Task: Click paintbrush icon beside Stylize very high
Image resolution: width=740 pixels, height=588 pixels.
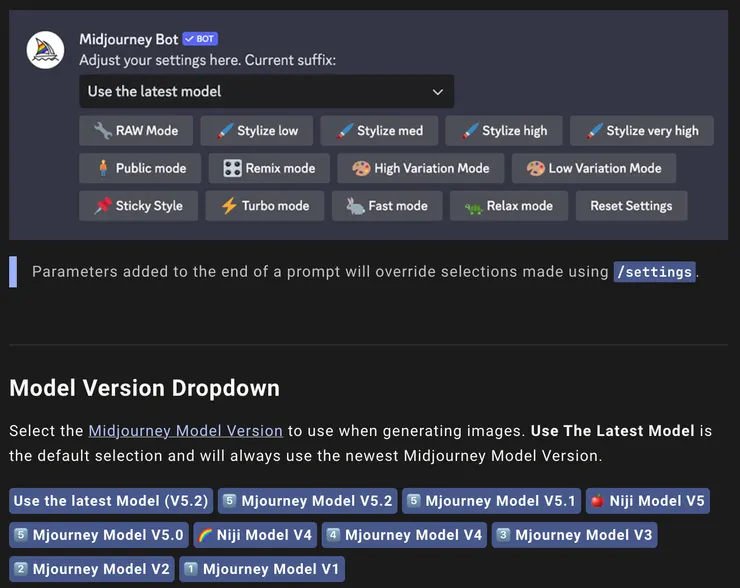Action: point(594,131)
